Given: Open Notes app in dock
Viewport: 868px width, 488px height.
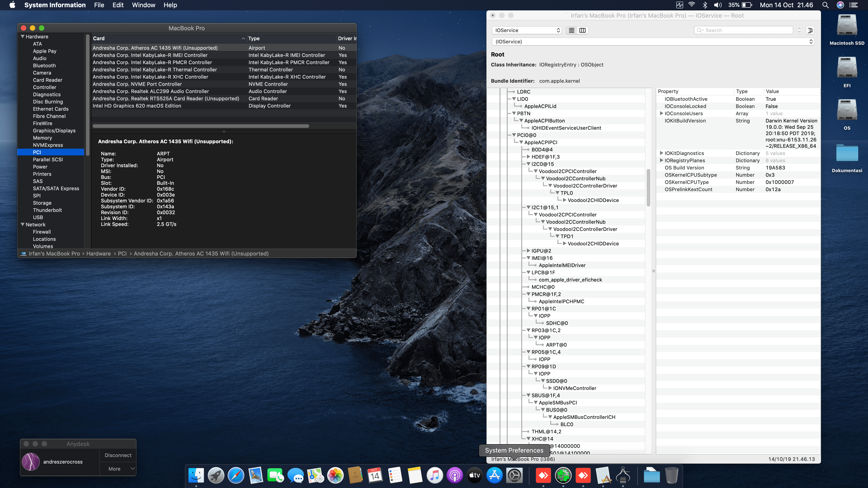Looking at the screenshot, I should click(x=415, y=476).
